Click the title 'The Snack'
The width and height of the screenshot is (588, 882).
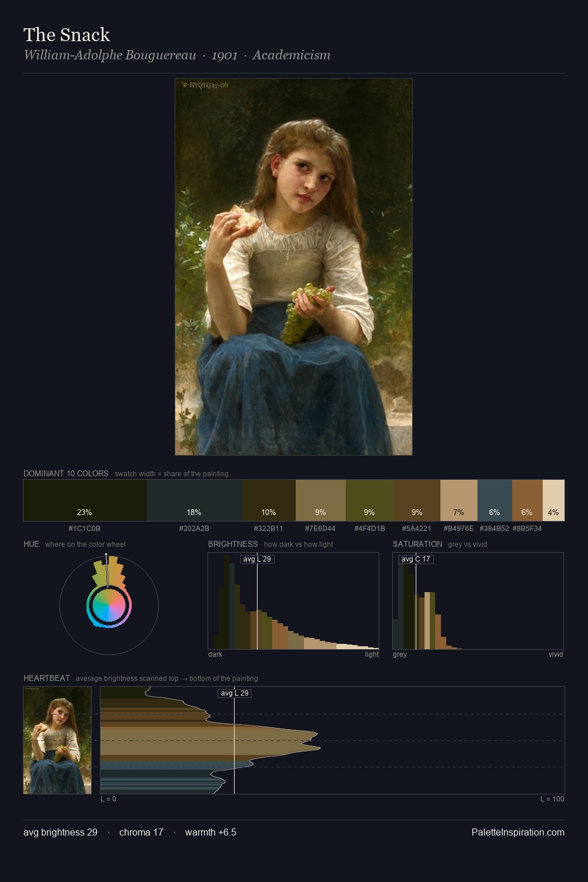click(x=66, y=35)
